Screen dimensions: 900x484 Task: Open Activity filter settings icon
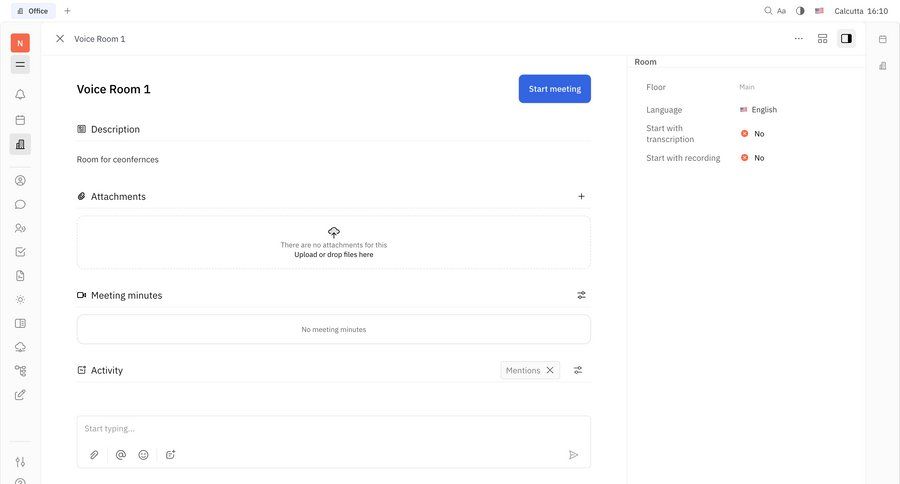point(578,370)
